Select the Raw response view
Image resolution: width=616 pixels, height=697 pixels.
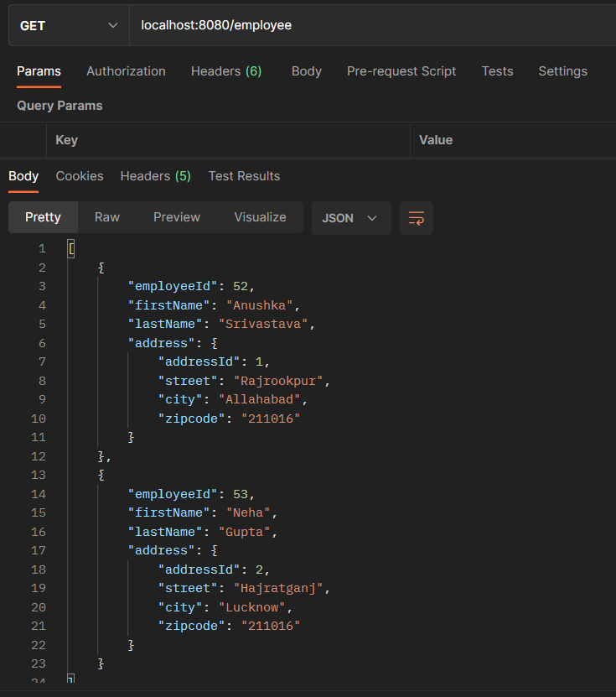(106, 216)
